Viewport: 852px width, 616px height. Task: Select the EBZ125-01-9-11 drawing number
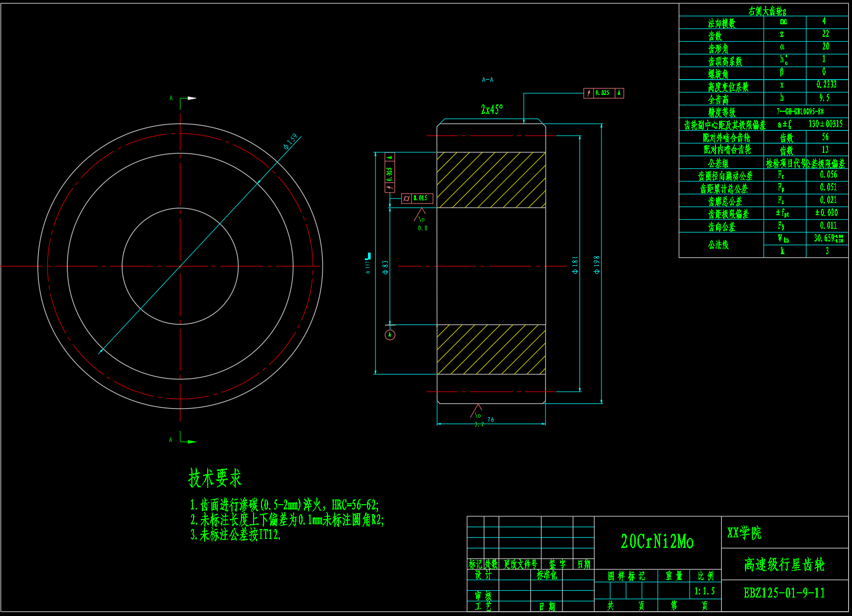pyautogui.click(x=784, y=593)
